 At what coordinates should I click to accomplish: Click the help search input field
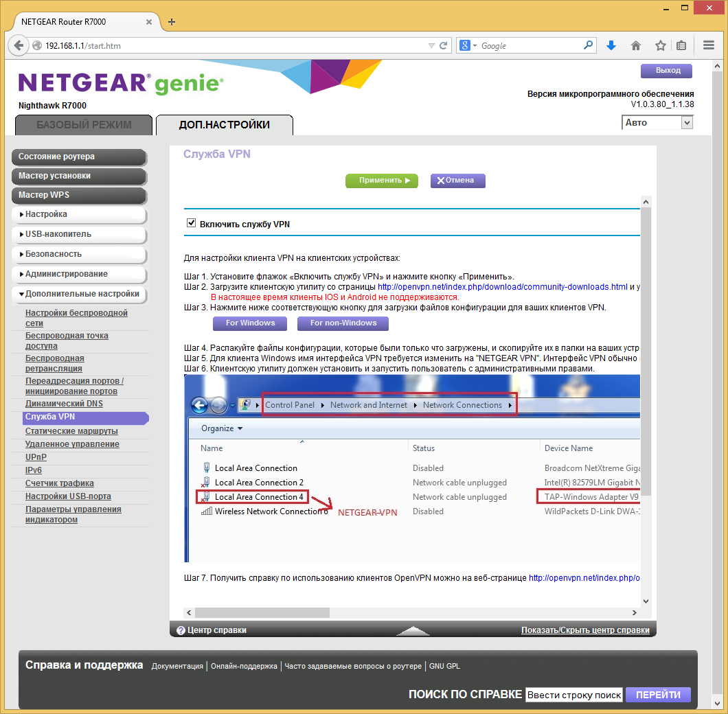click(574, 695)
